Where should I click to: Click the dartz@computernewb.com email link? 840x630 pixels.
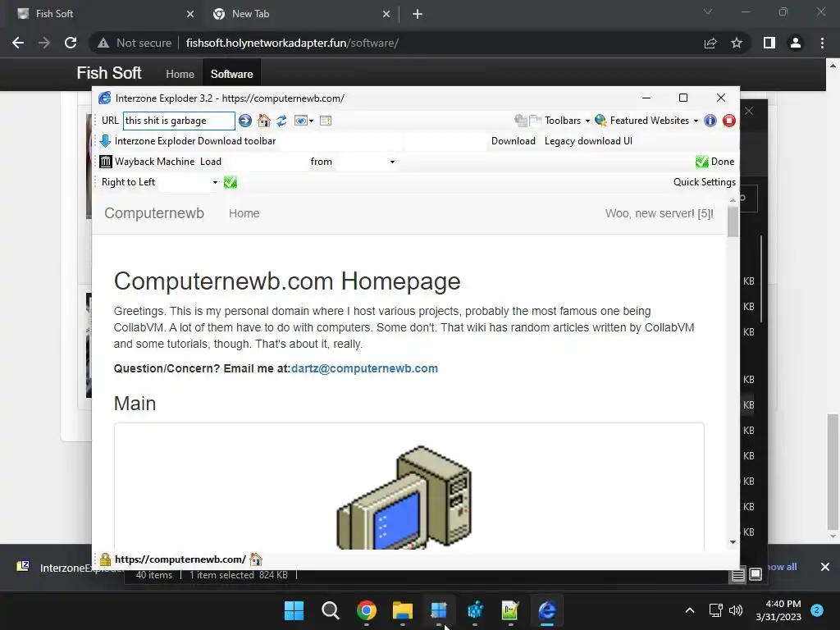(x=364, y=368)
